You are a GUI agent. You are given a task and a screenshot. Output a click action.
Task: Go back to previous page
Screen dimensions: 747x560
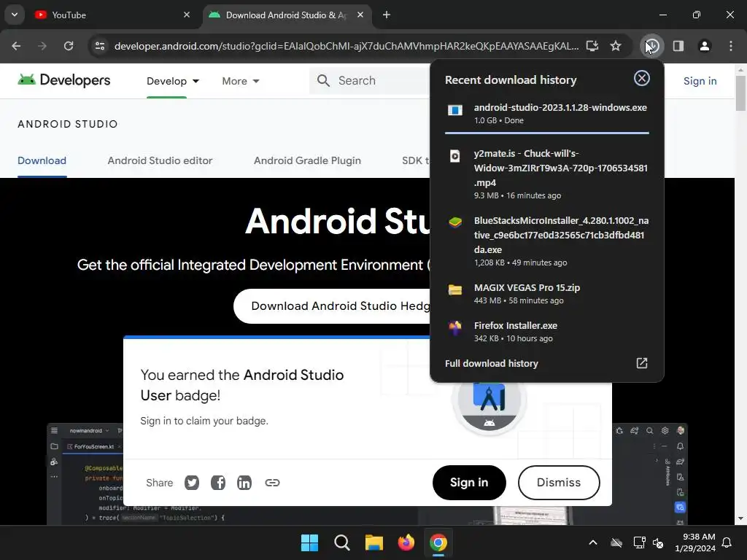tap(16, 46)
